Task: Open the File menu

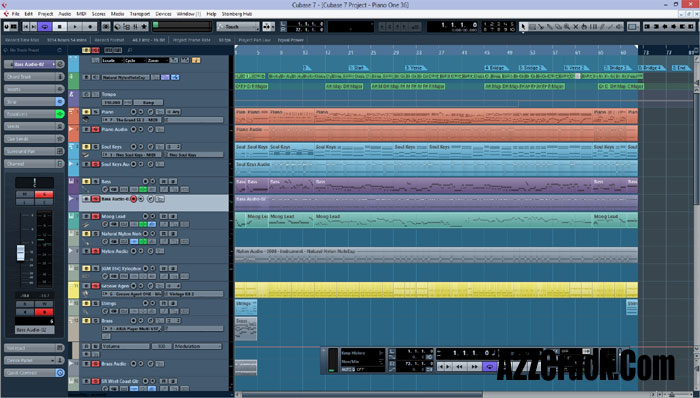Action: pos(16,14)
